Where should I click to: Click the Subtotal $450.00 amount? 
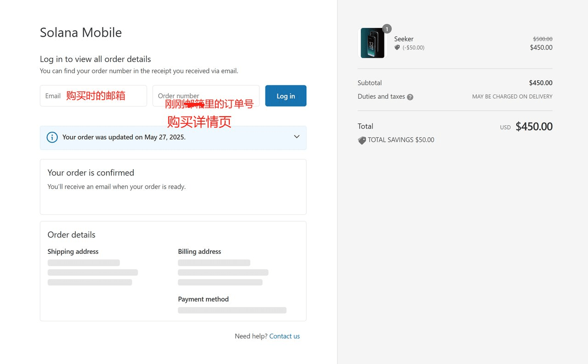coord(541,83)
